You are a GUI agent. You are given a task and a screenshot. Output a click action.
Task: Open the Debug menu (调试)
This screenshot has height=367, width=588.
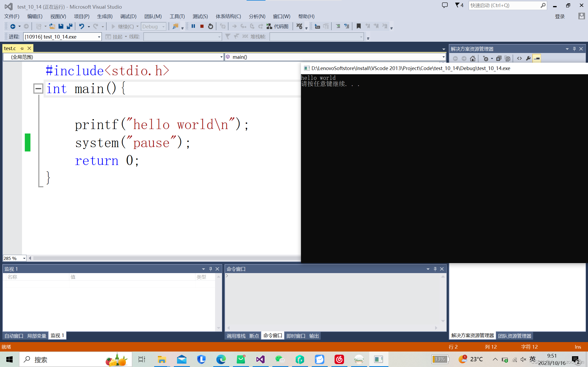point(128,17)
